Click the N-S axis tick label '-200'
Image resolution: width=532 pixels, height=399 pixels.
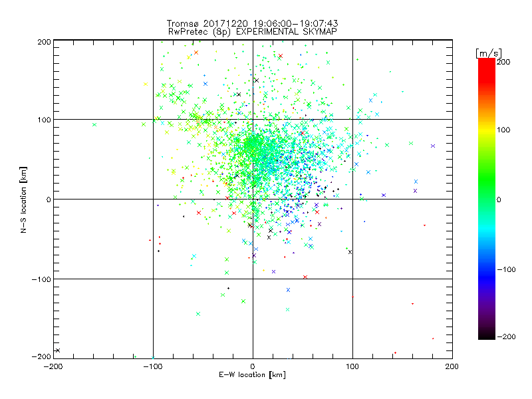click(41, 356)
